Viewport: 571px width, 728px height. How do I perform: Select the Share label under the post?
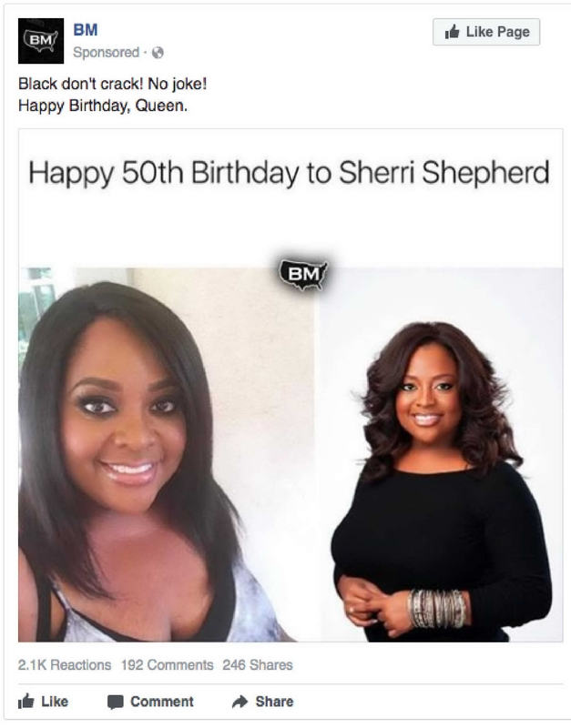click(x=274, y=701)
